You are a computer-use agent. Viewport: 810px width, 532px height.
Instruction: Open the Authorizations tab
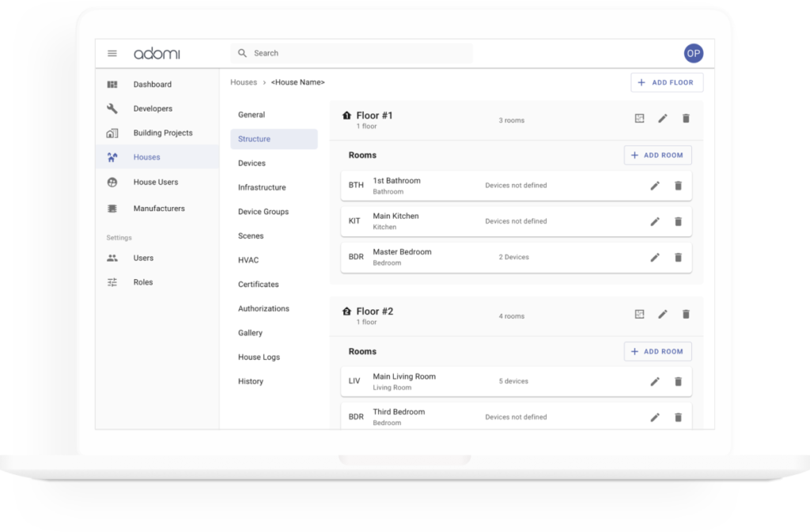274,308
